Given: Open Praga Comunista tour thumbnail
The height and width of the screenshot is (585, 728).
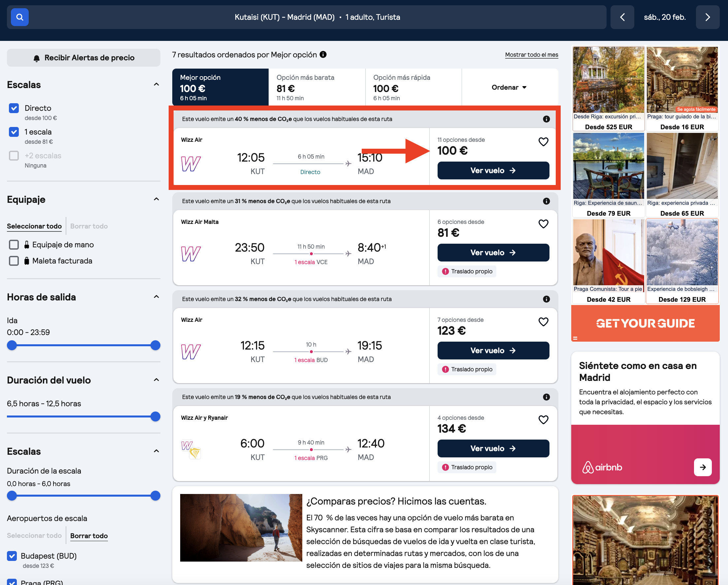Looking at the screenshot, I should [x=608, y=252].
